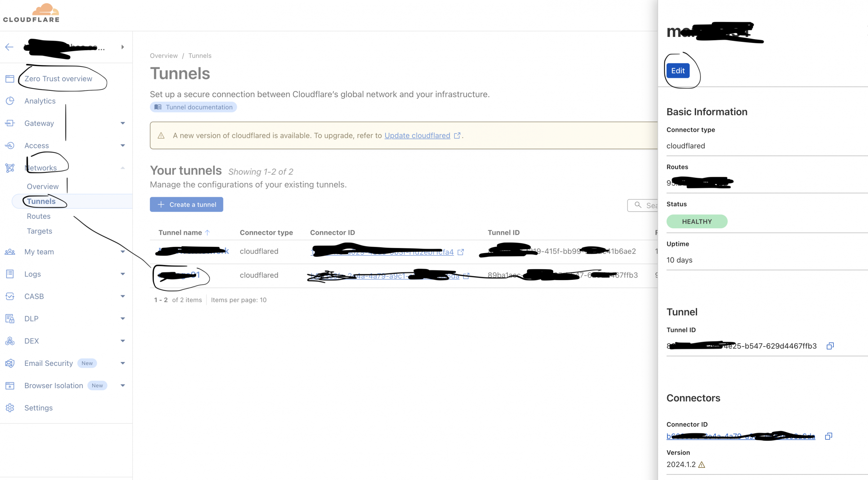
Task: Open Settings in sidebar
Action: pyautogui.click(x=39, y=408)
